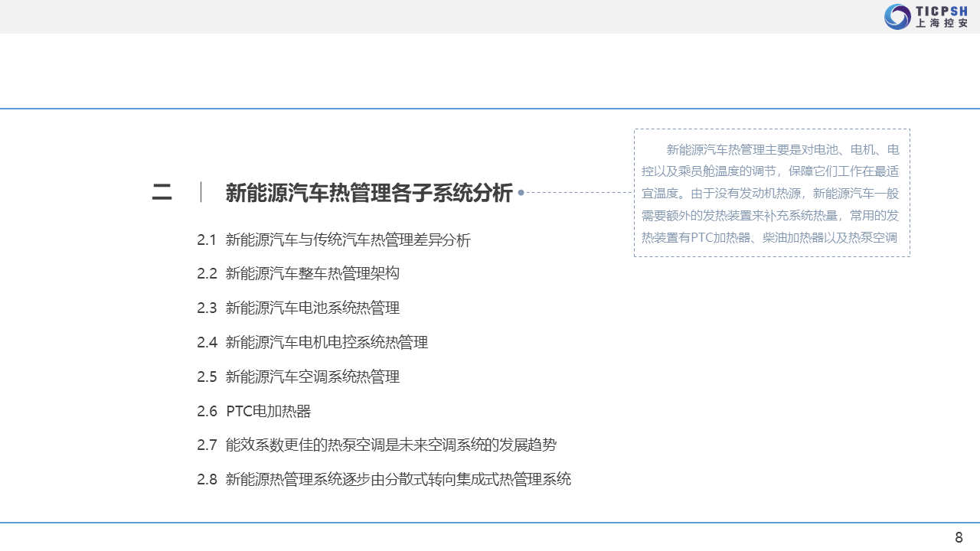Viewport: 980px width, 551px height.
Task: Click the 上海控安 text under the logo
Action: click(942, 24)
